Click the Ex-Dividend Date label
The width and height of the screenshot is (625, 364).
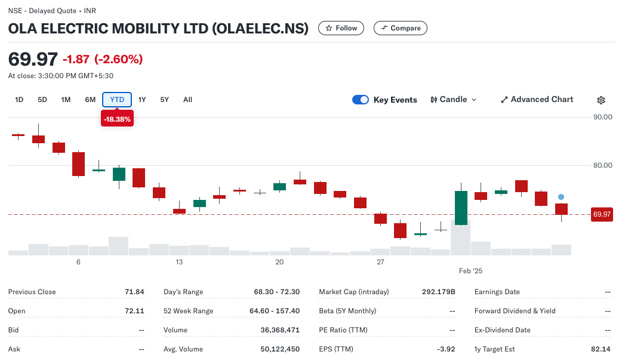pyautogui.click(x=502, y=330)
